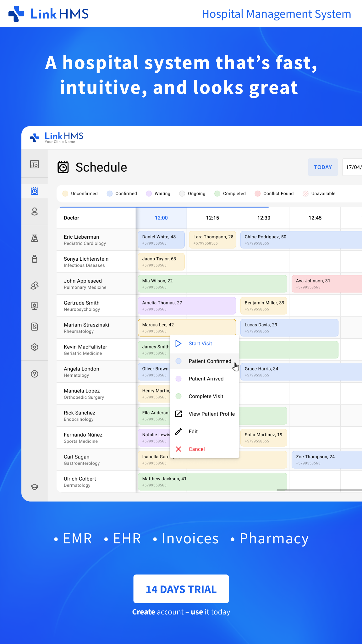Click the laboratory flask sidebar icon

point(35,238)
